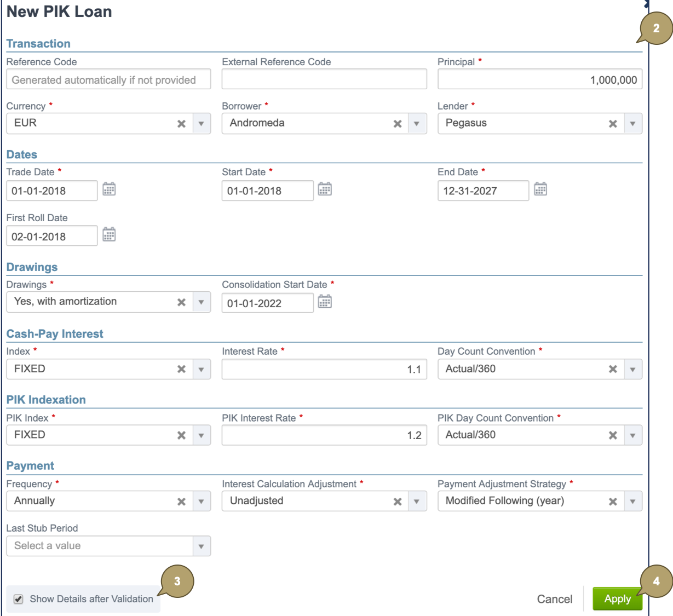The height and width of the screenshot is (616, 673).
Task: Open the End Date calendar picker
Action: coord(540,189)
